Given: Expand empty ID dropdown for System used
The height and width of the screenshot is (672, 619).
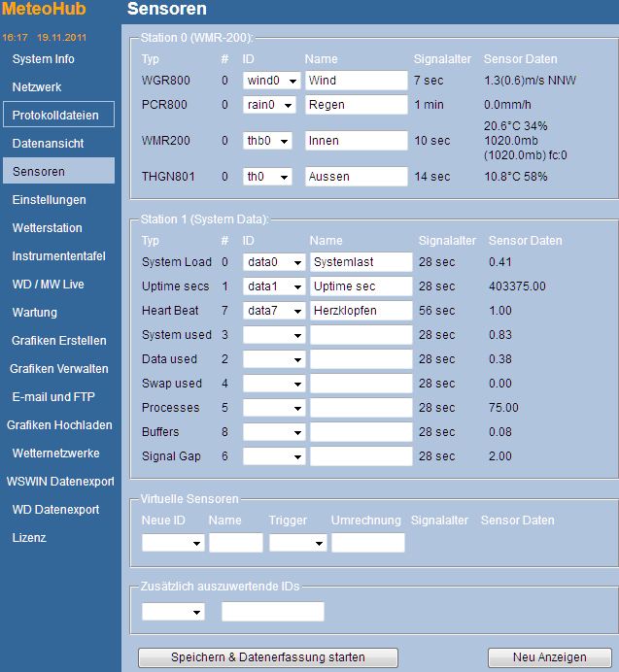Looking at the screenshot, I should (272, 335).
